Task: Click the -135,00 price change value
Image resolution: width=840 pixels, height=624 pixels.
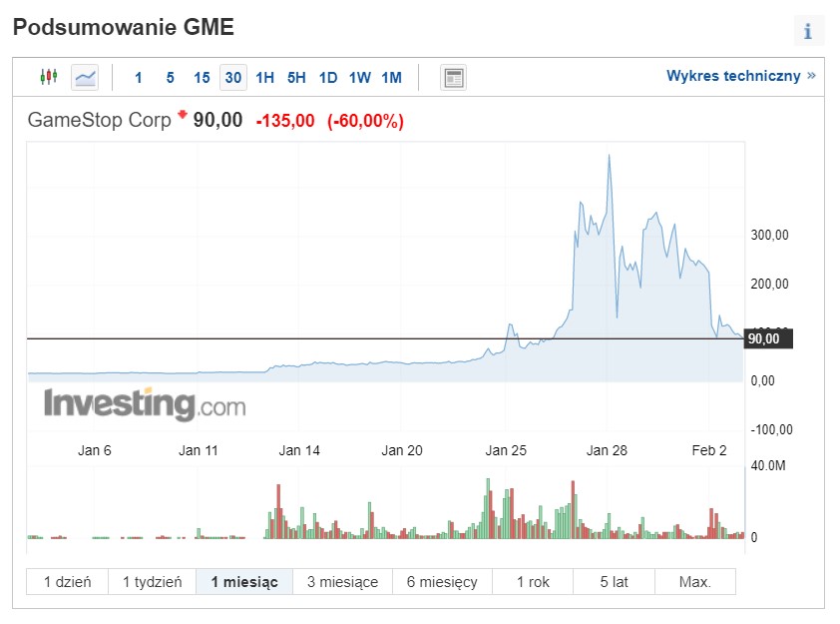Action: 285,121
